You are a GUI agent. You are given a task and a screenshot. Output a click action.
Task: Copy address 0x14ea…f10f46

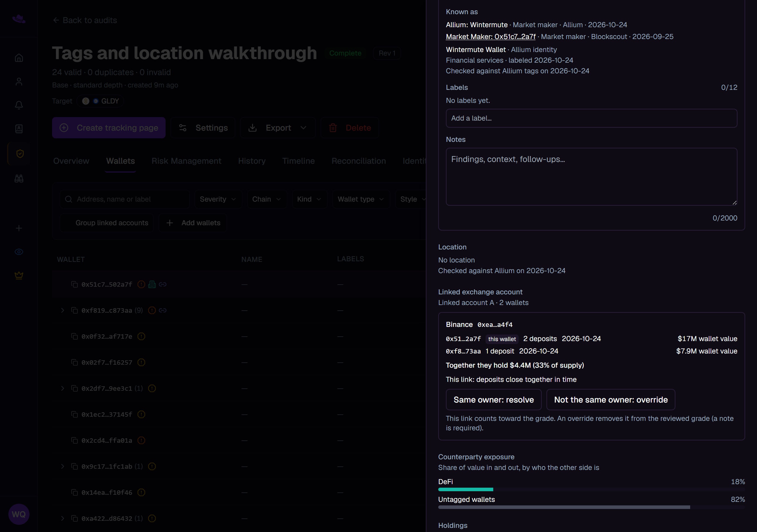point(75,492)
